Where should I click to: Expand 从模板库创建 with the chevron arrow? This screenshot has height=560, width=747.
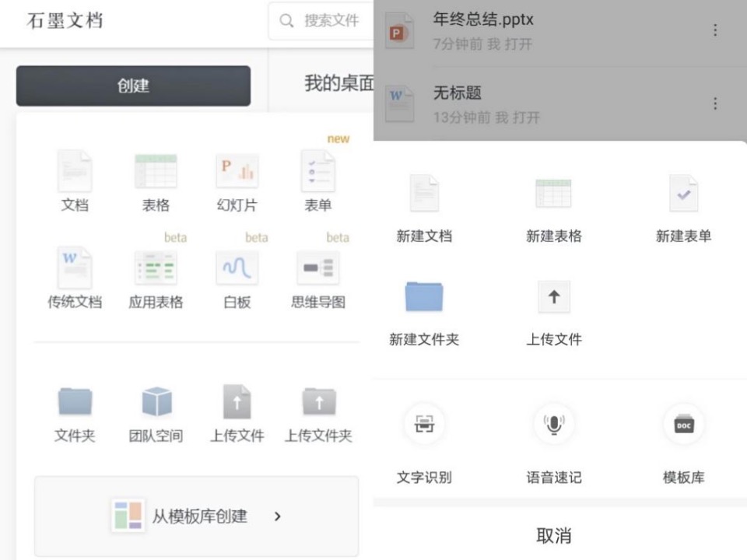278,516
